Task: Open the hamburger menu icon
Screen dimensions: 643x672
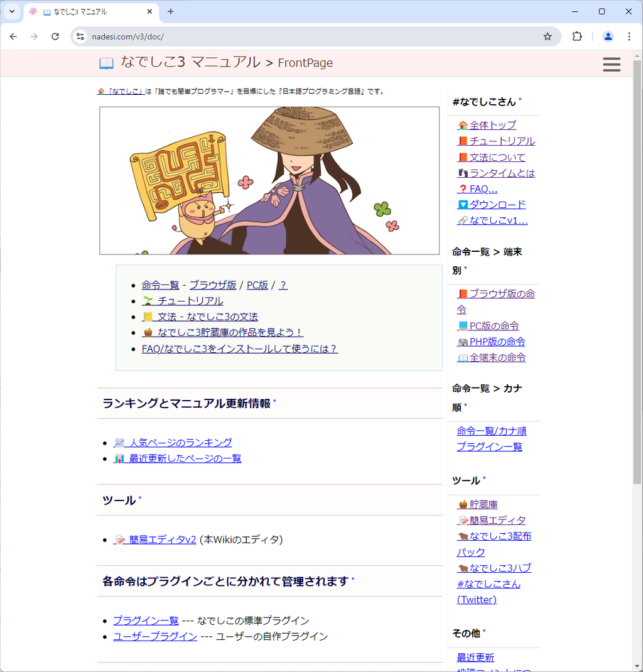Action: click(x=611, y=64)
